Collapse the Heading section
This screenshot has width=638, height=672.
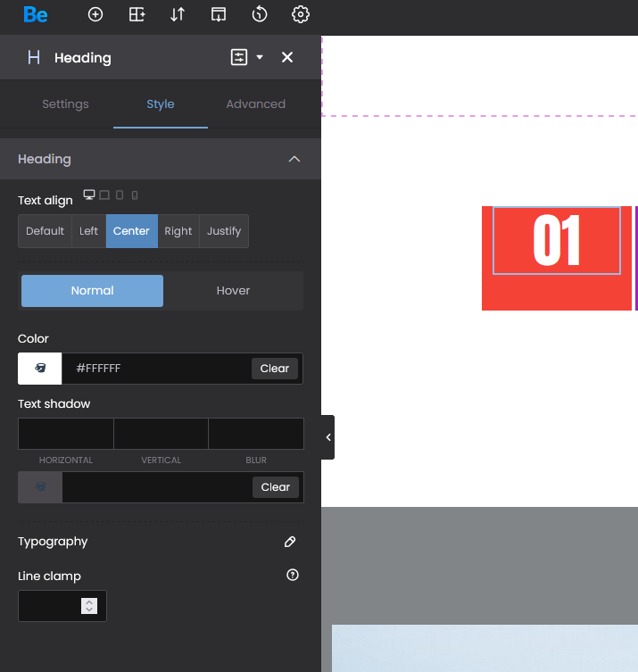(294, 159)
